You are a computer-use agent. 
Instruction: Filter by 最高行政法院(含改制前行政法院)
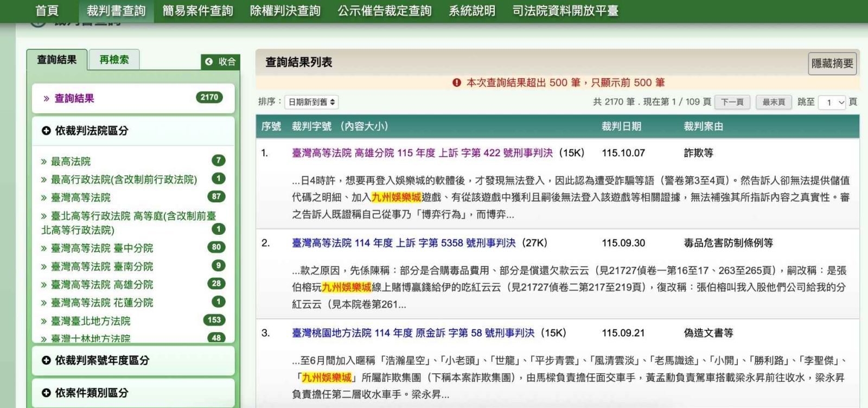(x=124, y=180)
